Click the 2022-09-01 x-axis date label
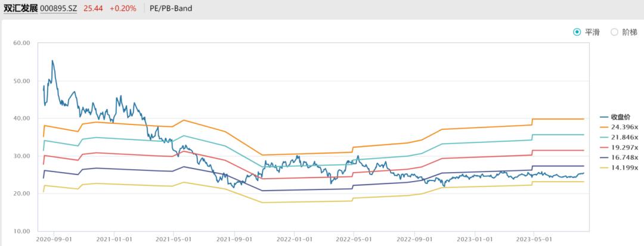644x246 pixels. pos(414,239)
